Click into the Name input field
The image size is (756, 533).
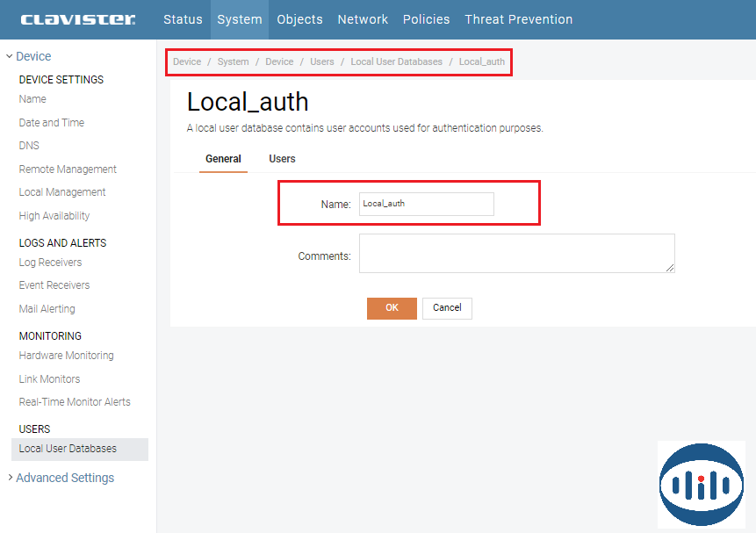click(x=426, y=204)
